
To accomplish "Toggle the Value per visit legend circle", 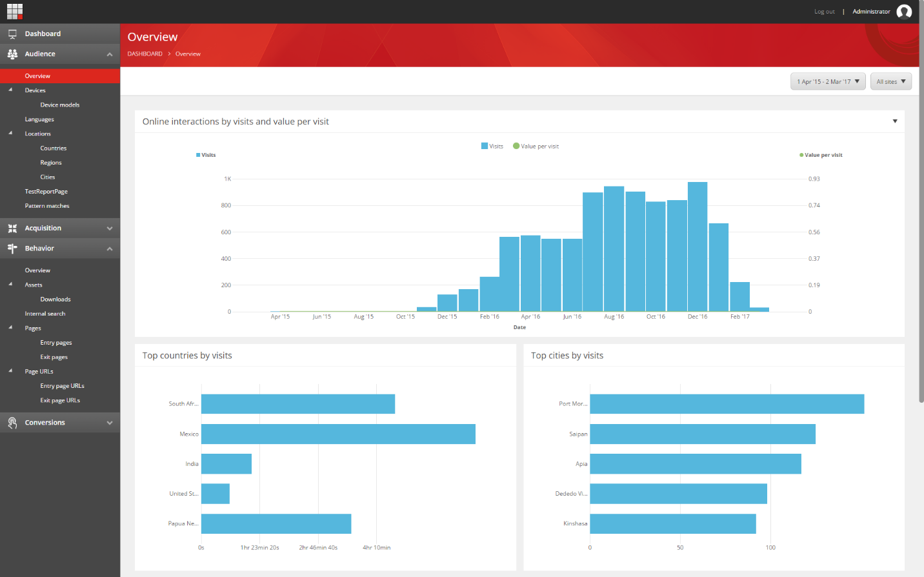I will click(516, 146).
